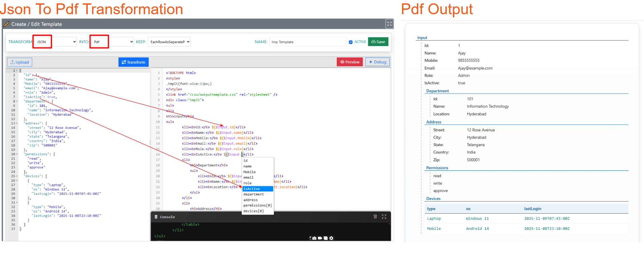
Task: Click the green Save button
Action: tap(378, 42)
